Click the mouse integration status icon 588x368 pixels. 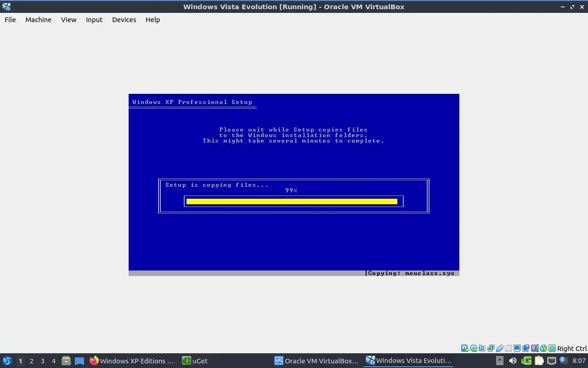[x=543, y=348]
